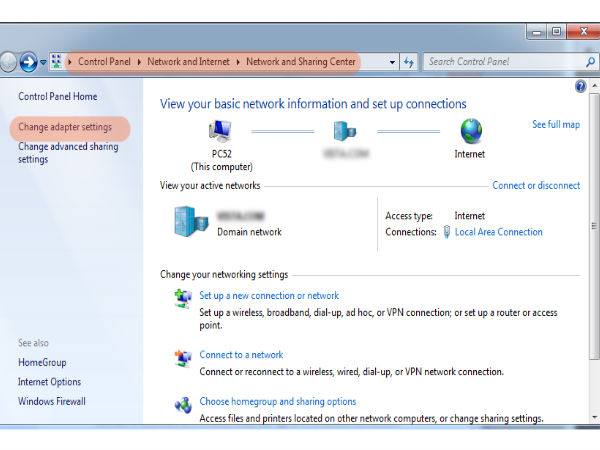Open 'Change adapter settings' link
Viewport: 600px width, 450px height.
point(65,127)
